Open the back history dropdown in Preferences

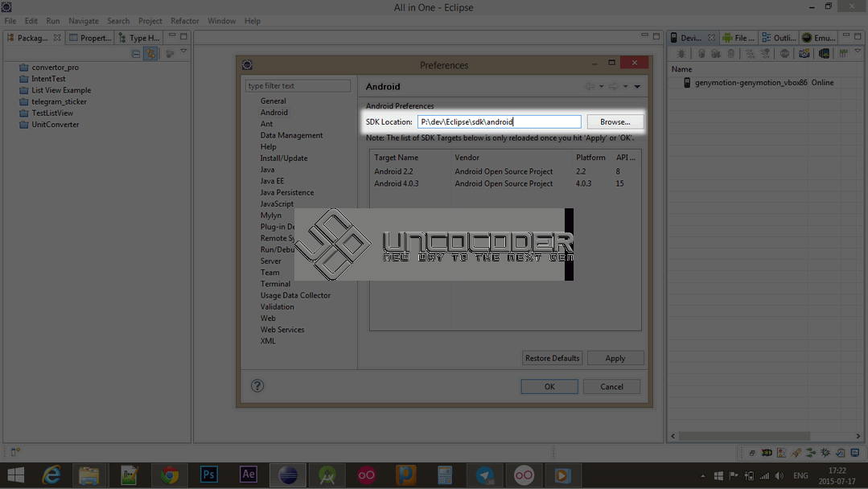point(601,87)
